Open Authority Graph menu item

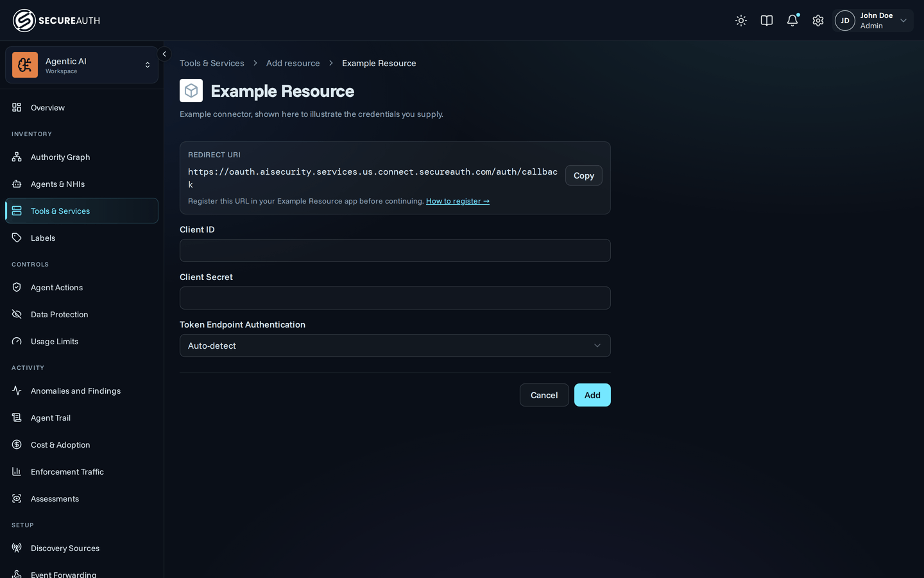[x=81, y=157]
